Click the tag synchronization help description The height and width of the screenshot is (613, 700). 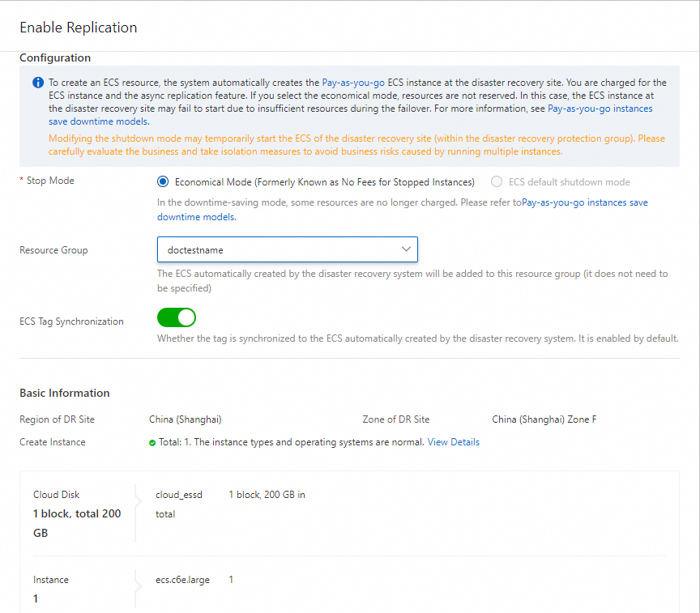pos(417,338)
